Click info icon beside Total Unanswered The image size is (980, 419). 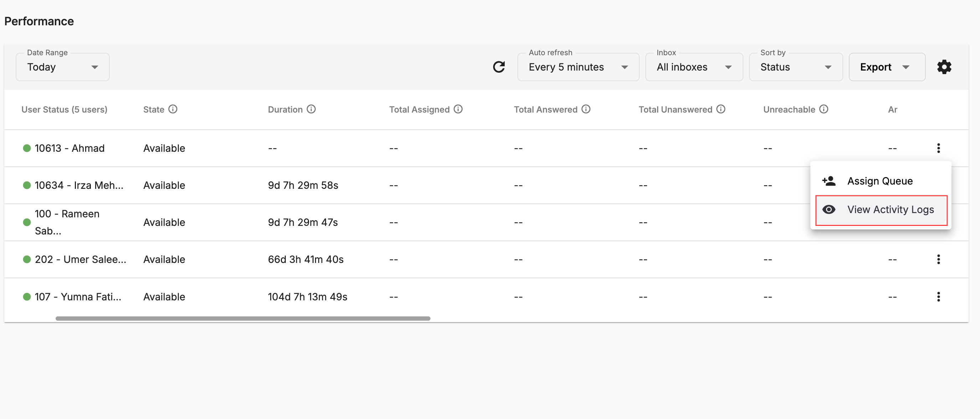721,109
